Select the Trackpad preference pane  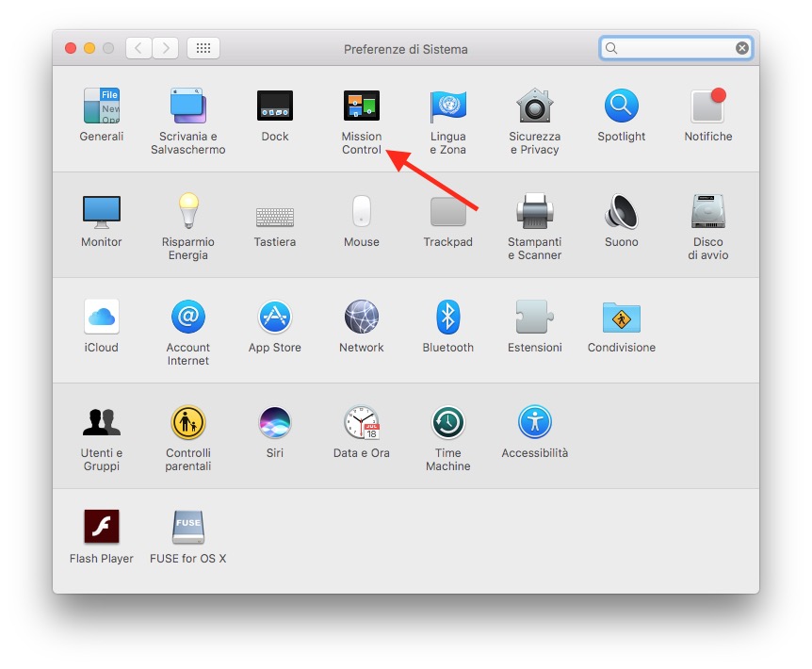447,211
